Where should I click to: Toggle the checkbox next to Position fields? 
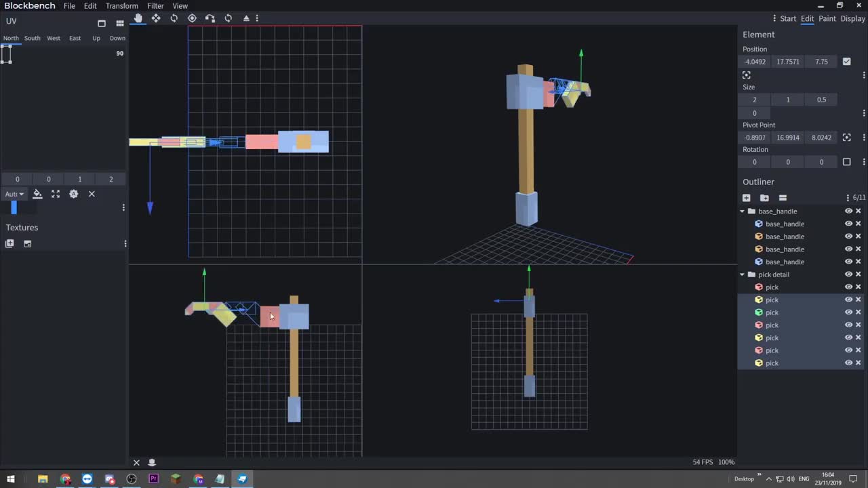point(846,62)
